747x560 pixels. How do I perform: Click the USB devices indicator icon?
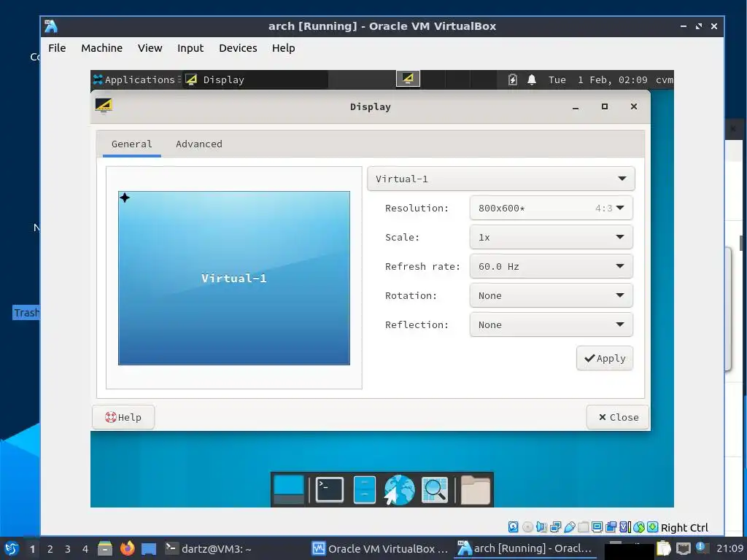tap(569, 526)
